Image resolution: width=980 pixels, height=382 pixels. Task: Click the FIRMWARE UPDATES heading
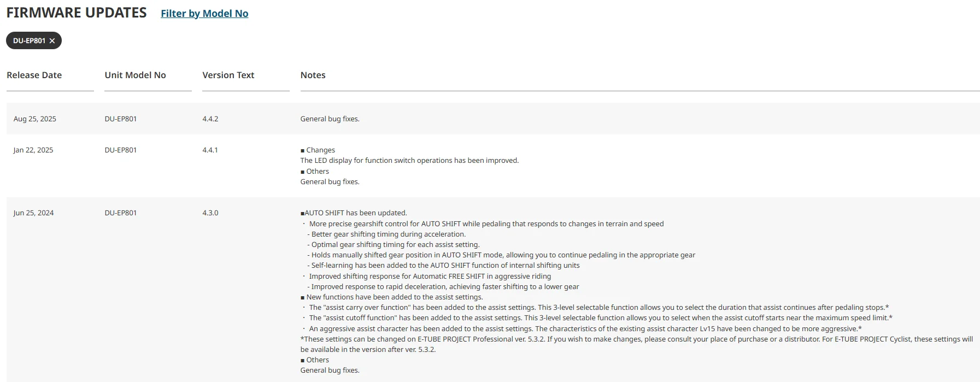pyautogui.click(x=77, y=13)
